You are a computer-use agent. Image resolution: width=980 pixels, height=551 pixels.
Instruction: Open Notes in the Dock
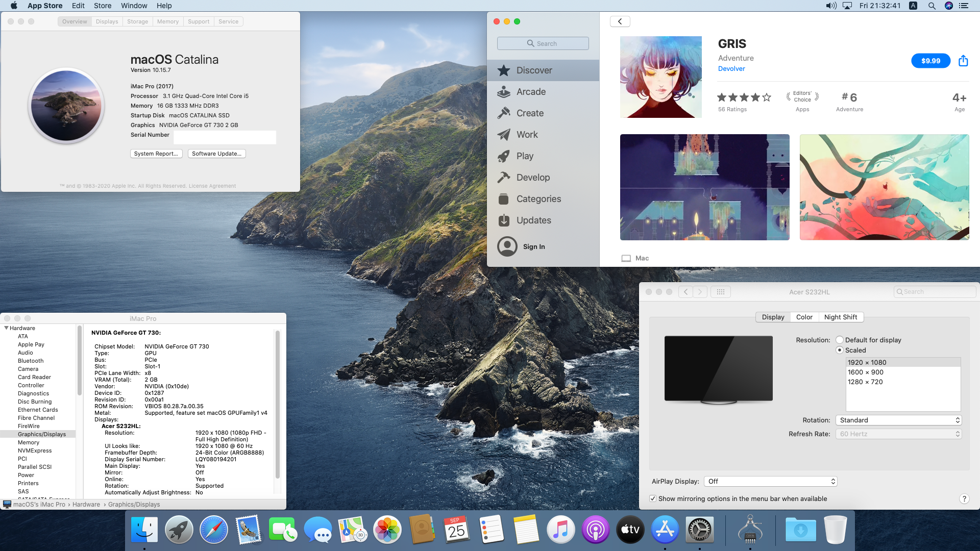point(526,530)
